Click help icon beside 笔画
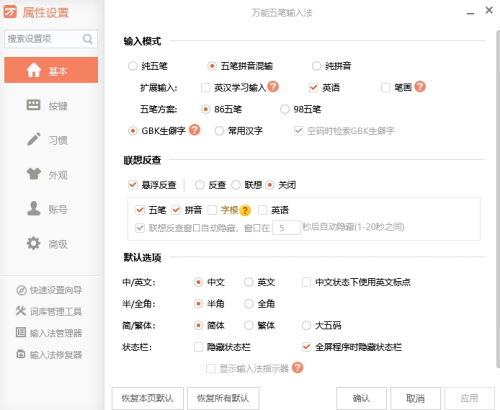Screen dimensions: 500x410 420,87
